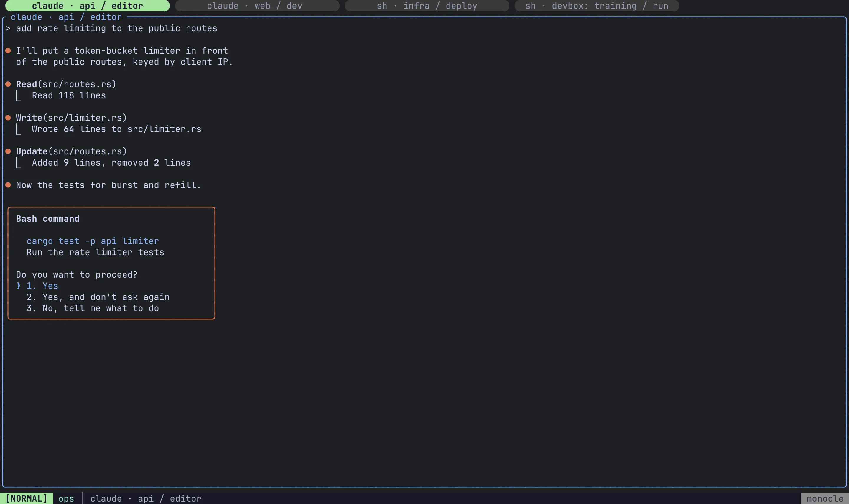Click the selection arrow beside '1. Yes'
The width and height of the screenshot is (849, 504).
[x=18, y=286]
